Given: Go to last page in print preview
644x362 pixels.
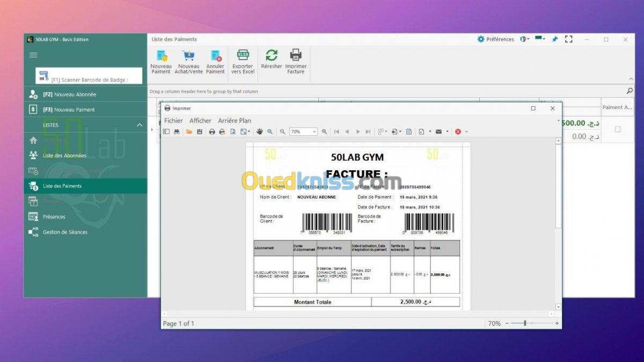Looking at the screenshot, I should (x=368, y=132).
